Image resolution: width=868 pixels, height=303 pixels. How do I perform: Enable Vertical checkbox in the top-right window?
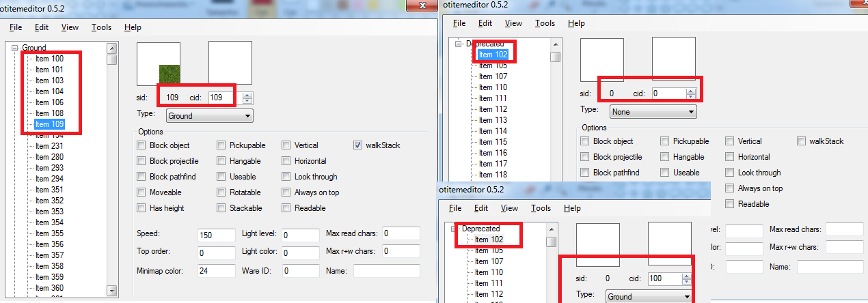pos(730,141)
